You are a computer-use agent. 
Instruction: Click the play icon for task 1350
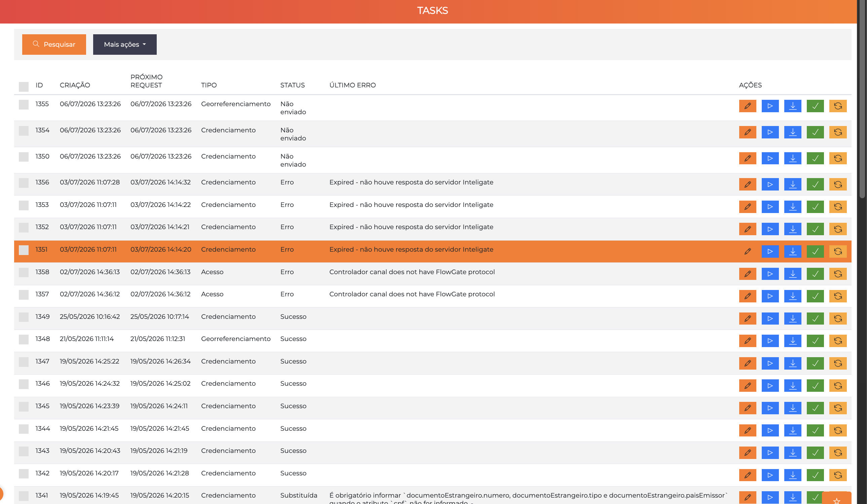(x=770, y=158)
